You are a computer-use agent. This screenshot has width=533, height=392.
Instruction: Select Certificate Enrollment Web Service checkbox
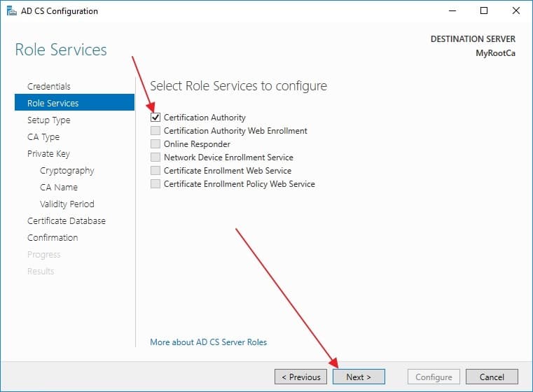click(155, 170)
